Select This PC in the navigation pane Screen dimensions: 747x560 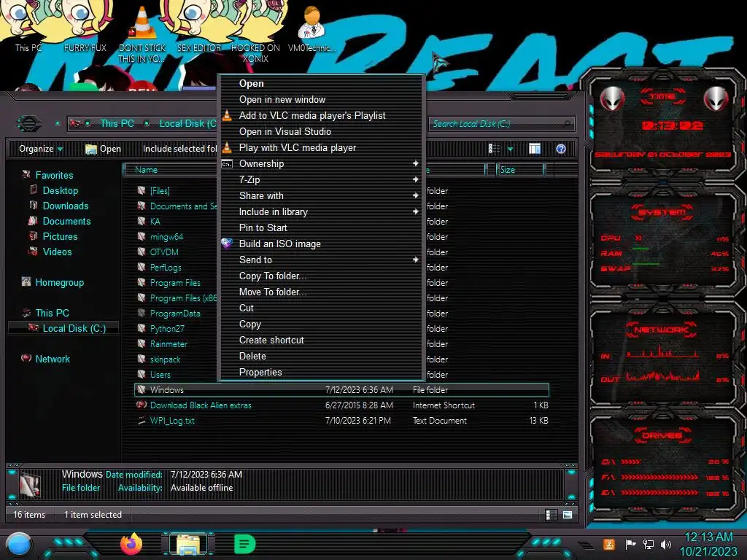tap(52, 313)
